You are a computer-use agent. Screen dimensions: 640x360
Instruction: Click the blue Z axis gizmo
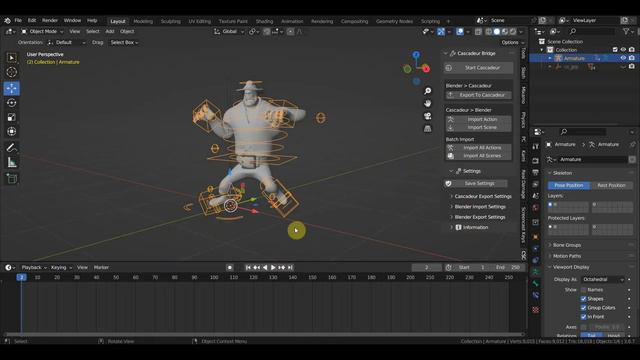416,54
